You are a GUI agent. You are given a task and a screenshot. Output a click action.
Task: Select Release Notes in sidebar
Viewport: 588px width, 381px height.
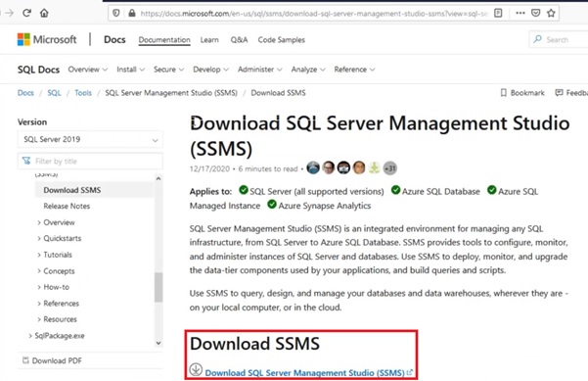pyautogui.click(x=67, y=206)
